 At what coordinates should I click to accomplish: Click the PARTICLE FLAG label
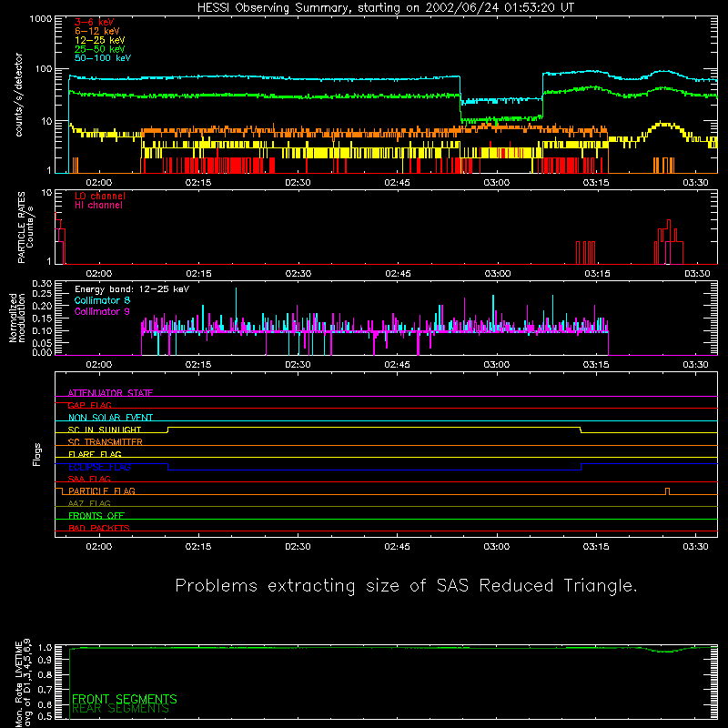[102, 490]
